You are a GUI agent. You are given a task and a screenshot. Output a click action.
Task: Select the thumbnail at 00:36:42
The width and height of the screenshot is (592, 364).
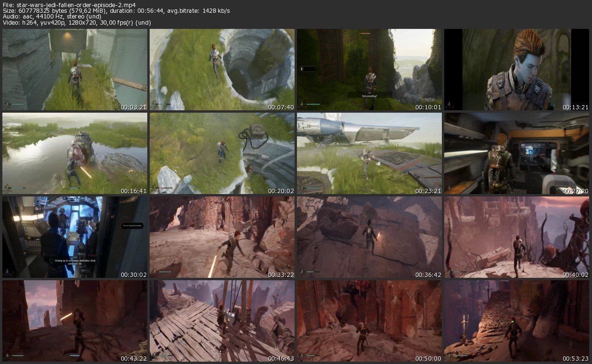[x=369, y=237]
